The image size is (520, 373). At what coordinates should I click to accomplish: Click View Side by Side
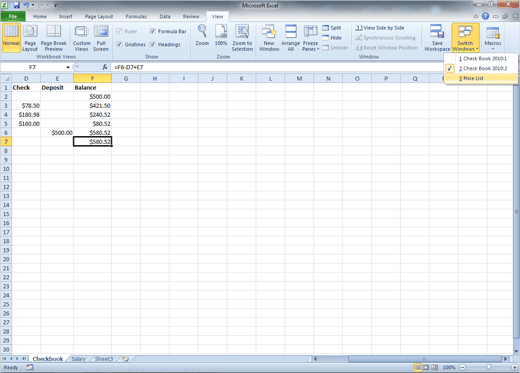[x=380, y=28]
